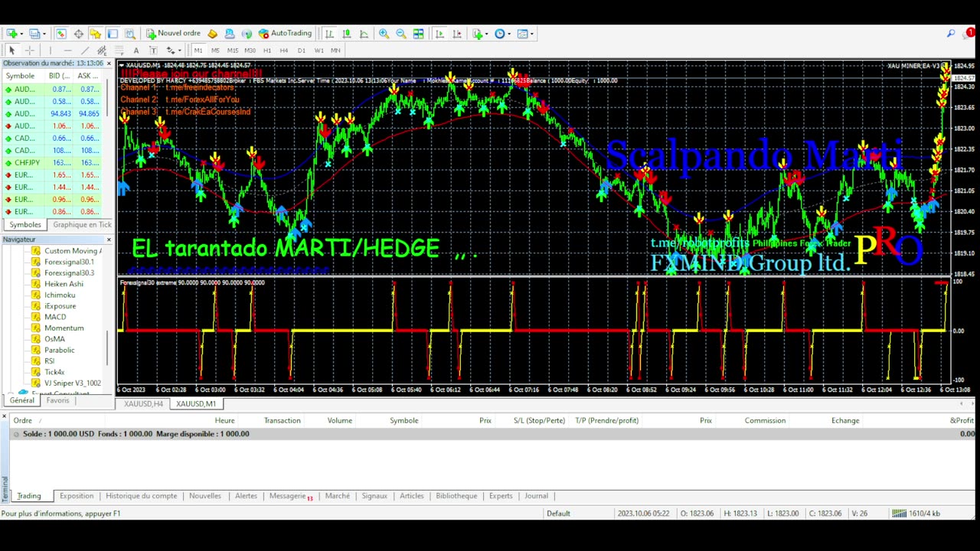Select the vertical line drawing tool

coord(51,51)
